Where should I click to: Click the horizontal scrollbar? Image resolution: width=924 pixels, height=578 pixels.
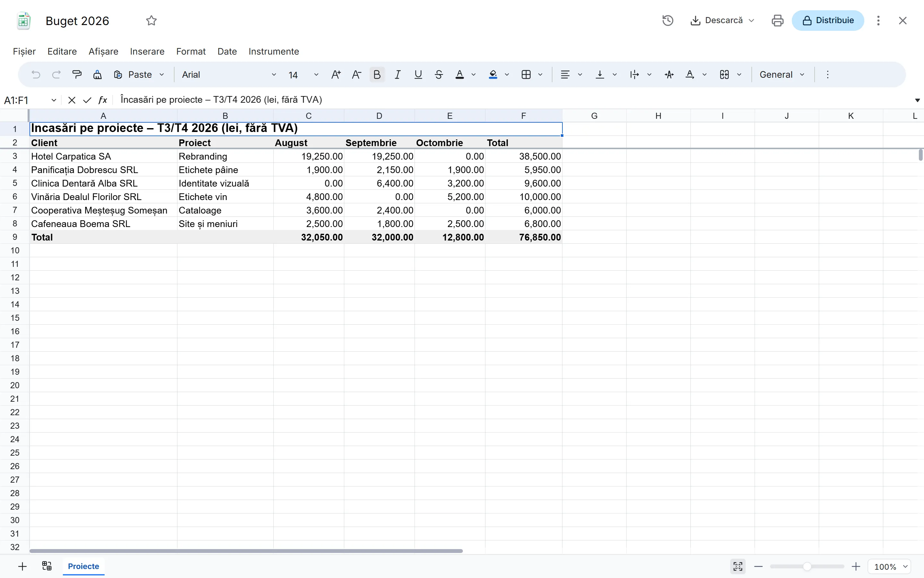pos(246,551)
